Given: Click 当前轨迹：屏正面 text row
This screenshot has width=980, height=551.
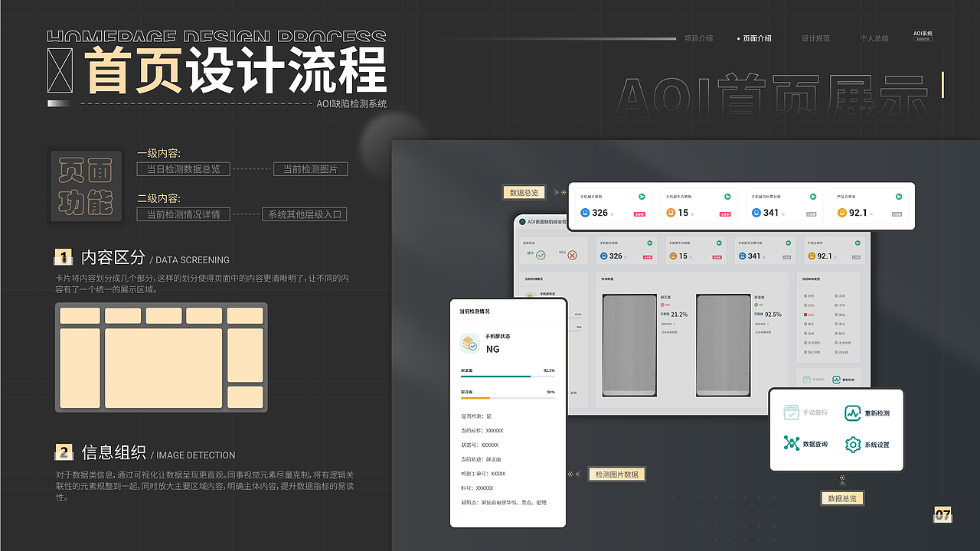Looking at the screenshot, I should pos(482,459).
